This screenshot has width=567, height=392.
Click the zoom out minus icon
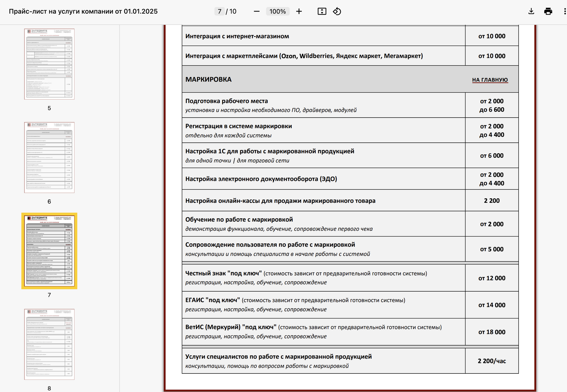[x=256, y=11]
